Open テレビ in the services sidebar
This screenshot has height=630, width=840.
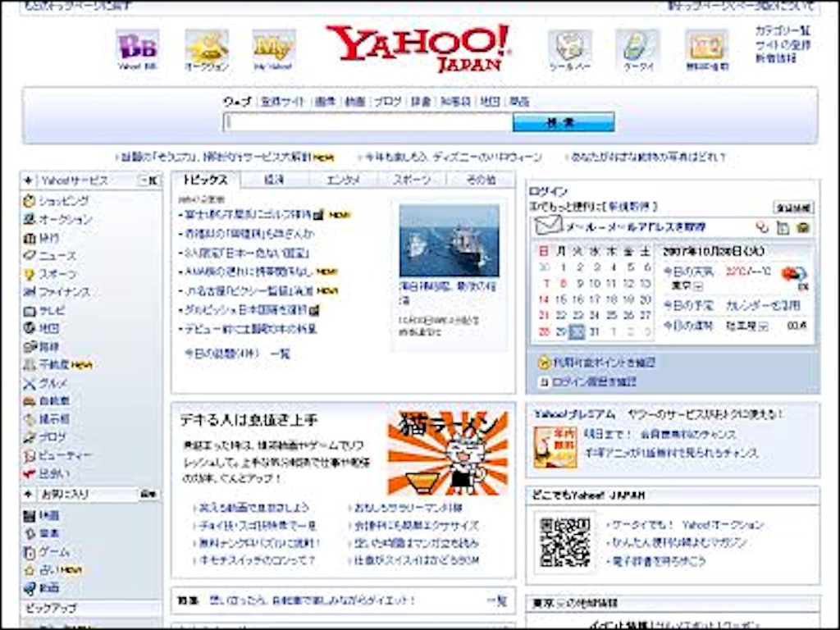[45, 310]
